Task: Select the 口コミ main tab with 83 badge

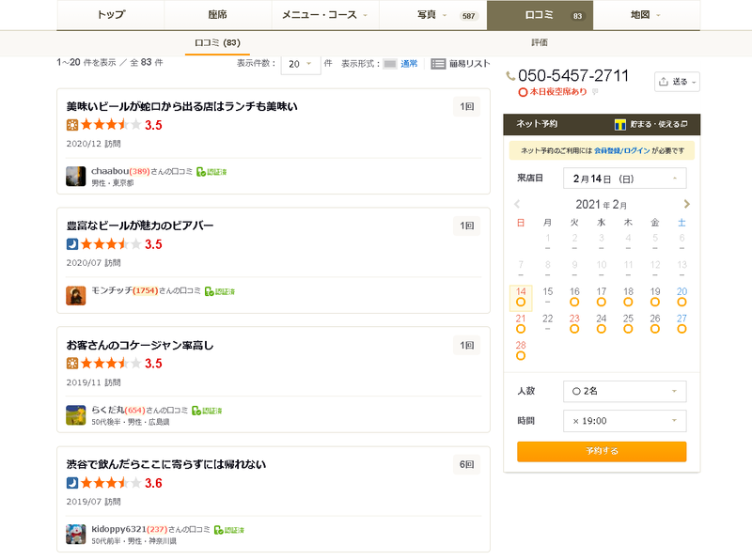Action: (540, 15)
